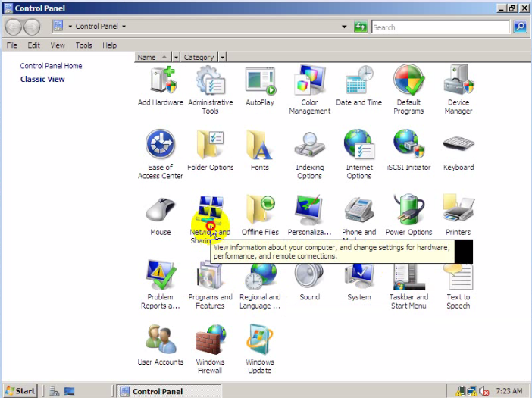Open Date and Time settings
The image size is (532, 398).
(x=359, y=86)
